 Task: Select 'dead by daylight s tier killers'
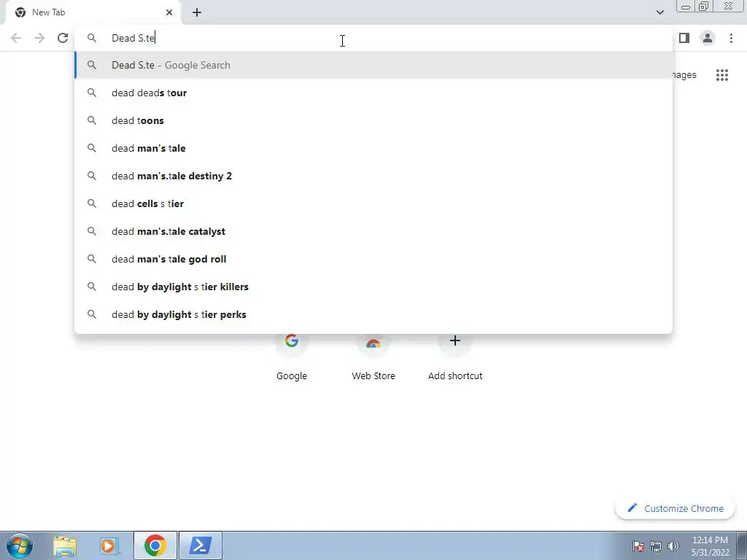pos(373,287)
